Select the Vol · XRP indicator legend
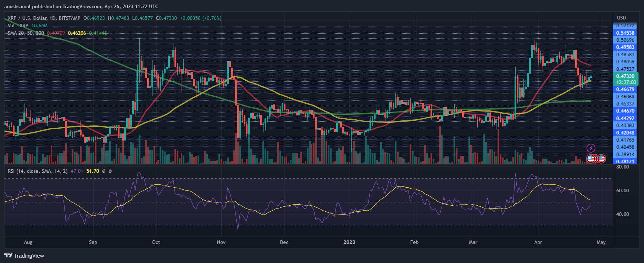Screen dimensions: 644x263 pyautogui.click(x=18, y=25)
